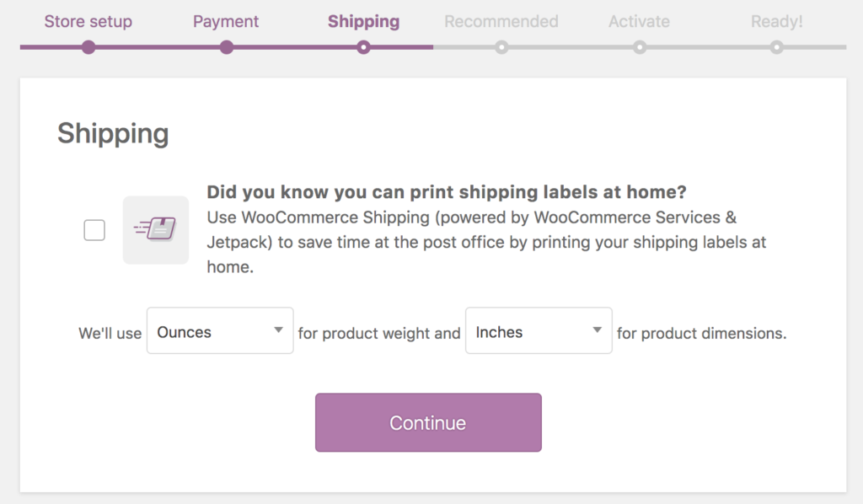863x504 pixels.
Task: Click the Payment progress dot
Action: (x=226, y=47)
